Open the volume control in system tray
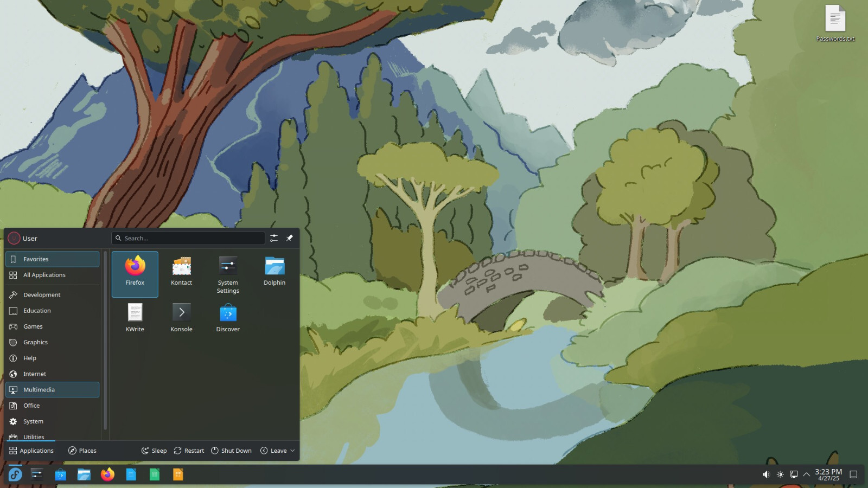Screen dimensions: 868x488 (x=766, y=474)
